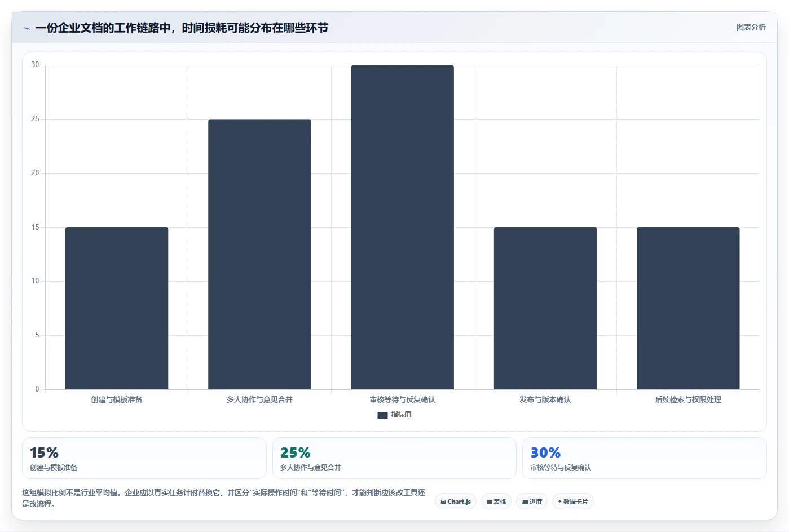Image resolution: width=789 pixels, height=532 pixels.
Task: Click the 25% stat card
Action: (394, 458)
